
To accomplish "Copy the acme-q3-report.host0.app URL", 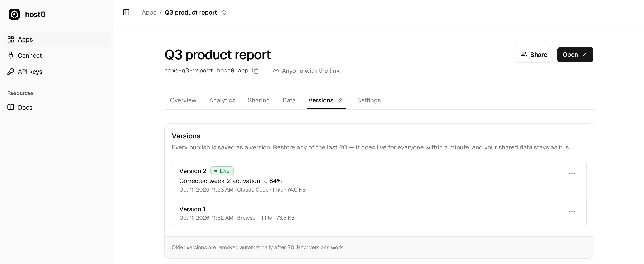I will 255,71.
